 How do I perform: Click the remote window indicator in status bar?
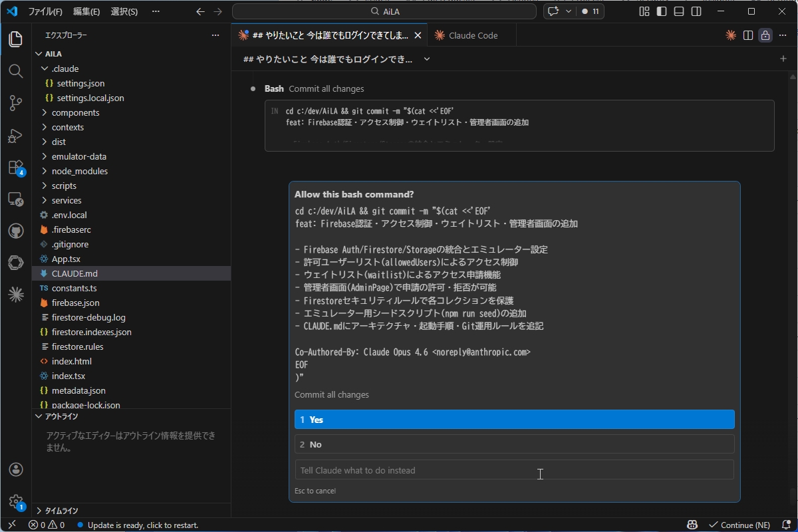coord(11,525)
